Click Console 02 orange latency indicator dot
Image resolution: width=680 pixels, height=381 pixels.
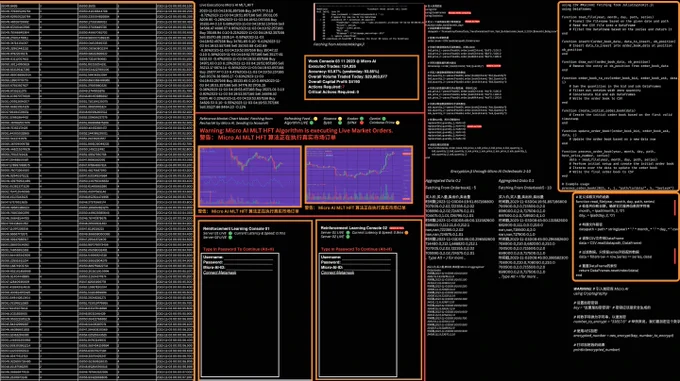(406, 233)
